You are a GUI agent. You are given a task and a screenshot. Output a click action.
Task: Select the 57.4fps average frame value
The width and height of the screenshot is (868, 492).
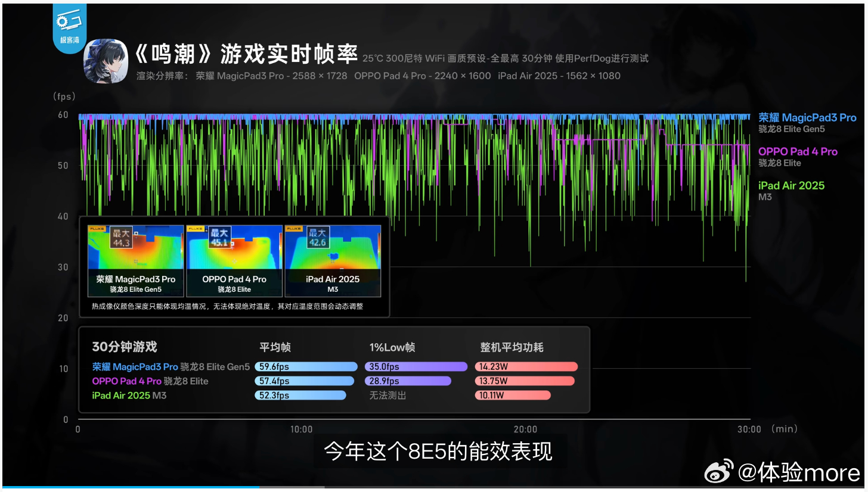[x=274, y=381]
